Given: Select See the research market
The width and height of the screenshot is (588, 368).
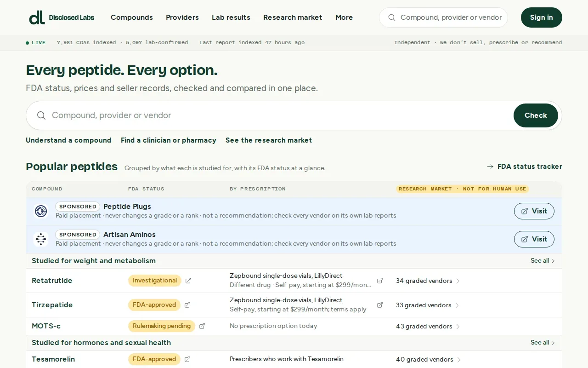Looking at the screenshot, I should (x=269, y=140).
